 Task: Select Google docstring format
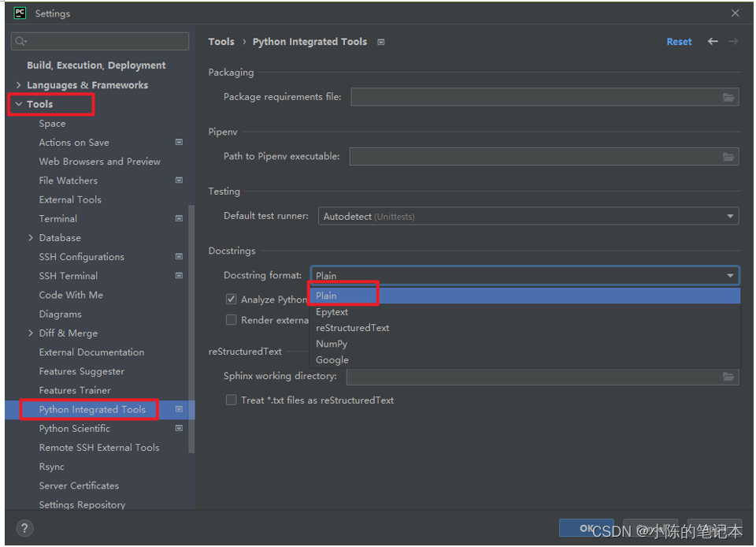tap(524, 360)
